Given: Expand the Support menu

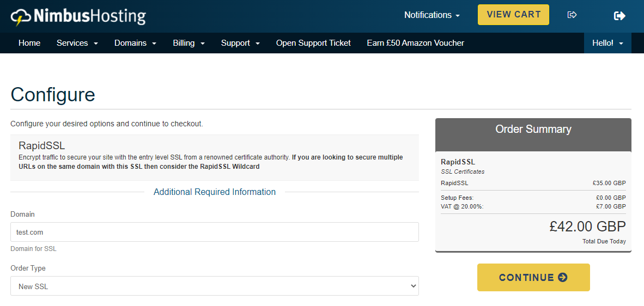Looking at the screenshot, I should click(240, 42).
